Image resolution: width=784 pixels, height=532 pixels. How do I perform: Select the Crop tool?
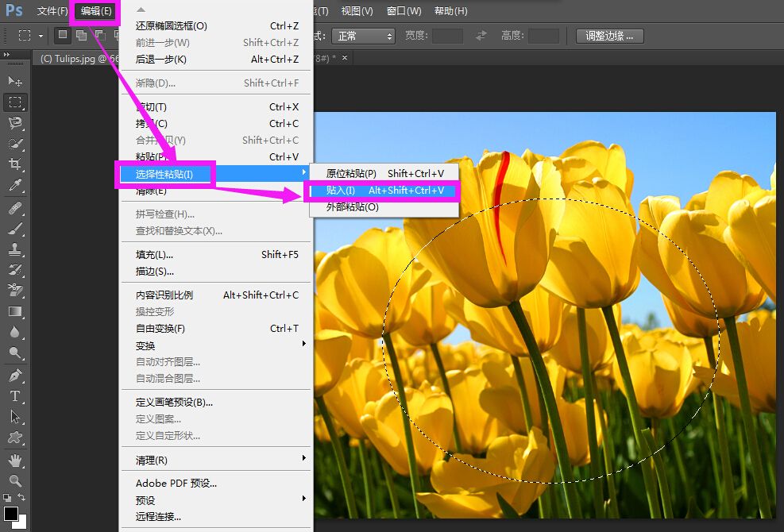15,164
